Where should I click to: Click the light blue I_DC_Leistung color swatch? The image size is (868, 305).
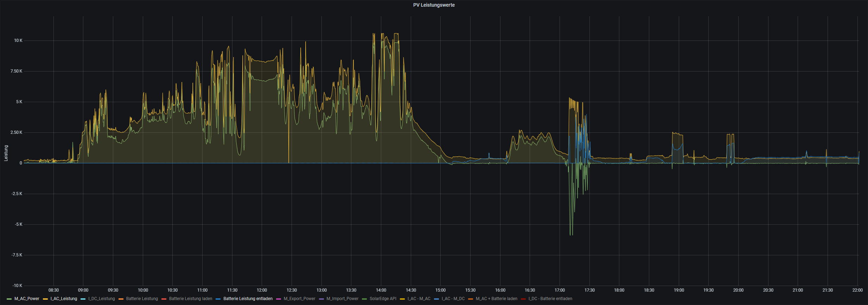(x=83, y=299)
